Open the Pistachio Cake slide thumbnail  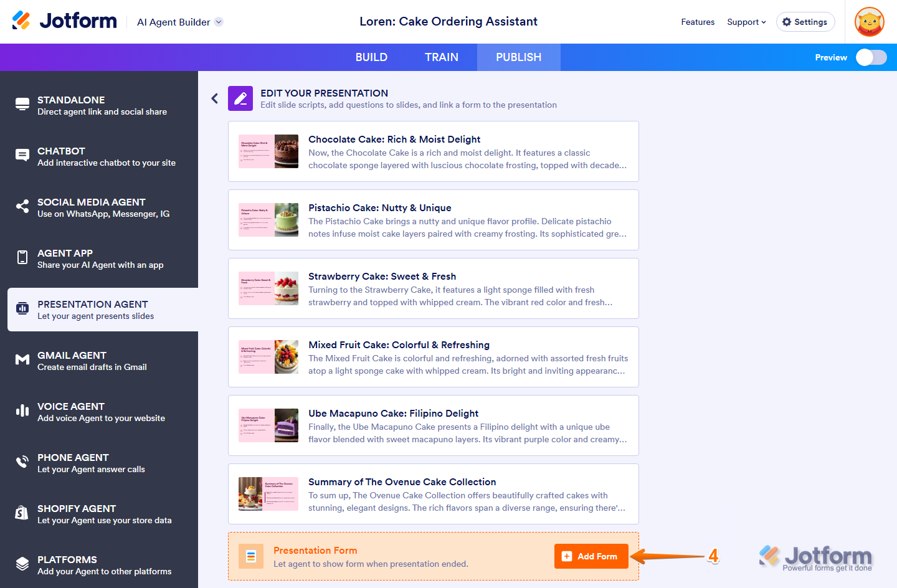point(268,220)
